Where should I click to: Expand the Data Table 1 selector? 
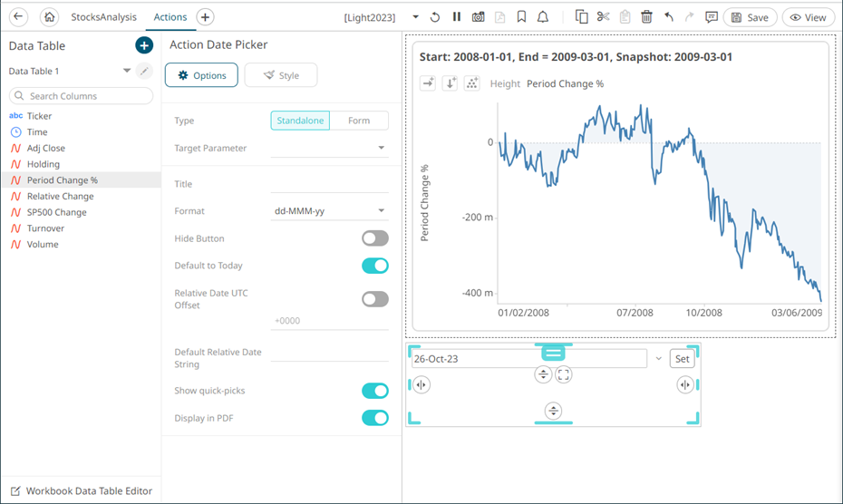pyautogui.click(x=127, y=71)
